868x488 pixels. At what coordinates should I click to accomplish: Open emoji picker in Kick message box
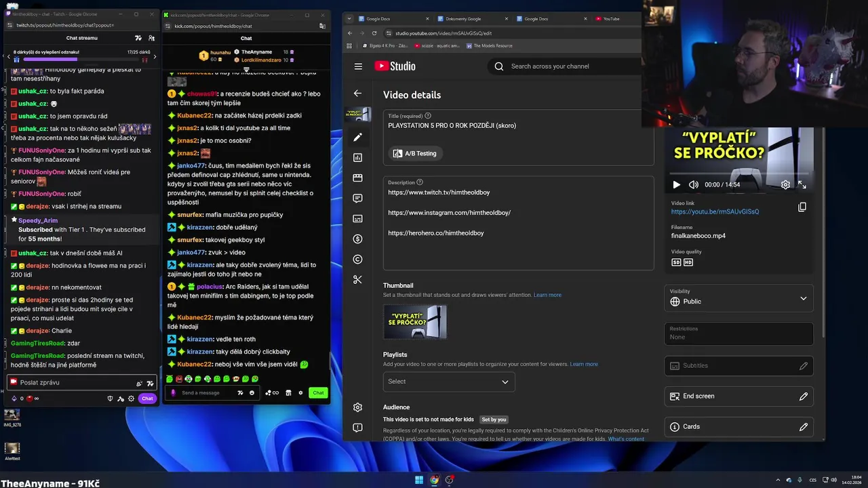coord(252,392)
